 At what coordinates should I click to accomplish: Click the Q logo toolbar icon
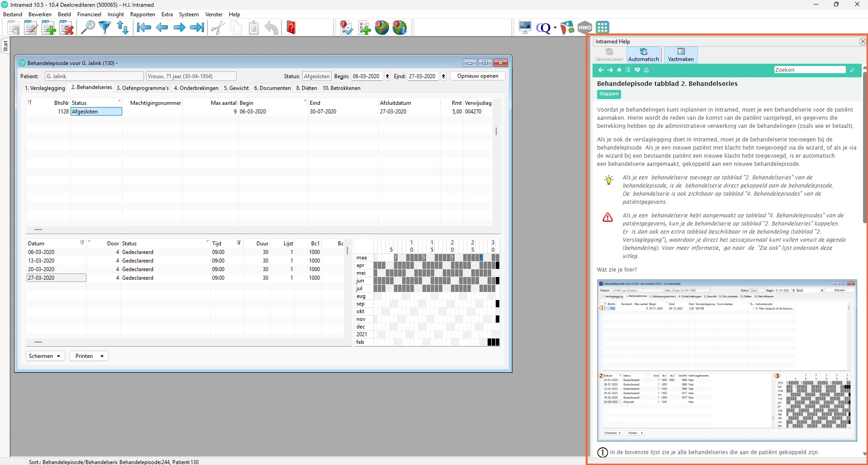coord(543,28)
